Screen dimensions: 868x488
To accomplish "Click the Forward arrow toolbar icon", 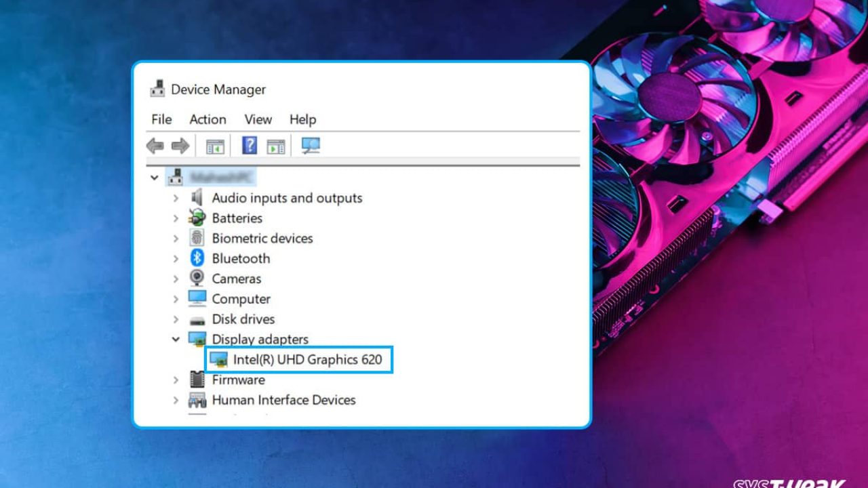I will (180, 145).
